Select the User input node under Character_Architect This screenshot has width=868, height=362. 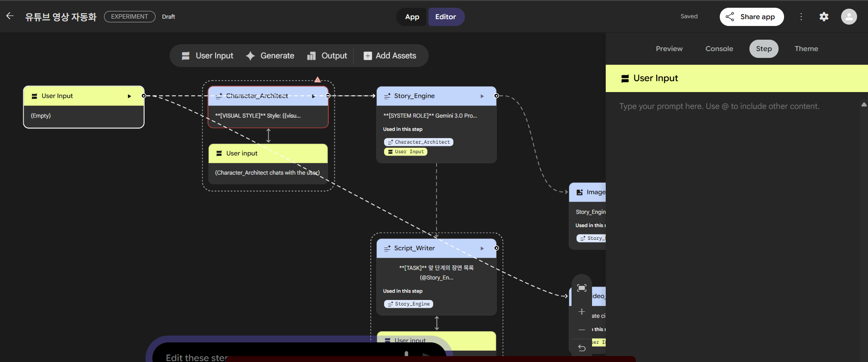pos(268,154)
